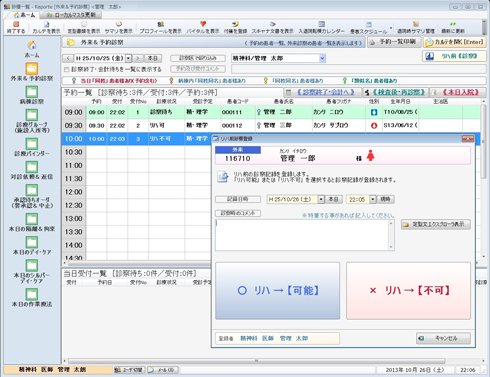The width and height of the screenshot is (490, 377).
Task: Click the horizontal scrollbar at the window bottom
Action: pyautogui.click(x=256, y=361)
